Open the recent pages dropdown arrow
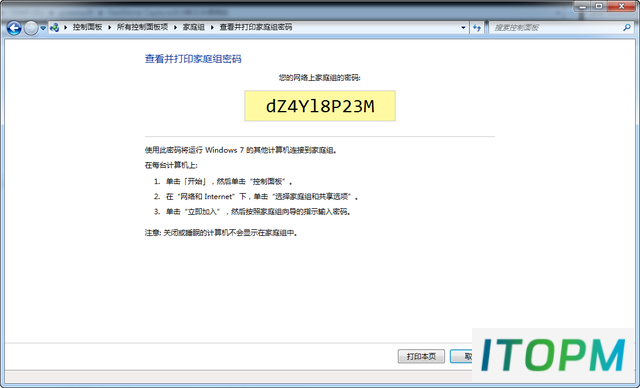The height and width of the screenshot is (388, 640). tap(43, 28)
